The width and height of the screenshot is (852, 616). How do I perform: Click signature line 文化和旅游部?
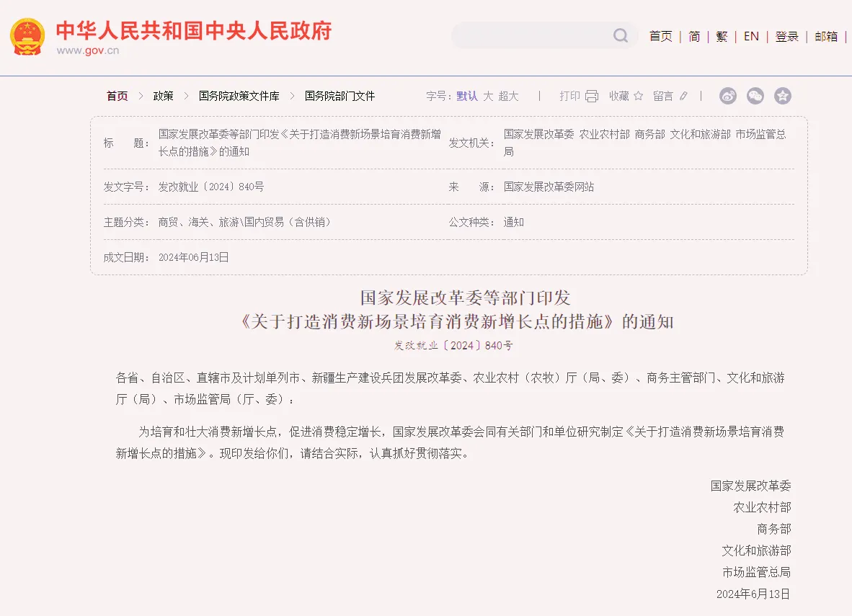click(x=756, y=551)
